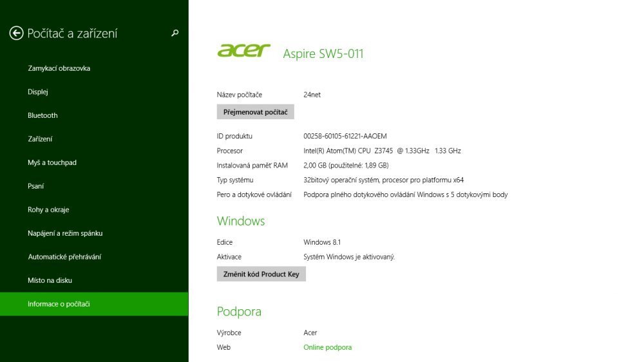644x362 pixels.
Task: Click Změnit kód Product Key button
Action: click(x=261, y=274)
